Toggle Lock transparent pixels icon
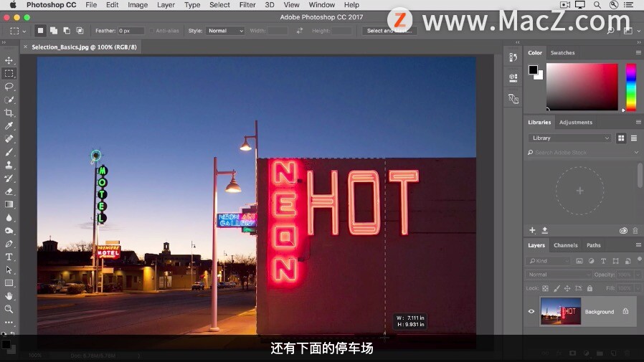This screenshot has height=362, width=644. 545,288
